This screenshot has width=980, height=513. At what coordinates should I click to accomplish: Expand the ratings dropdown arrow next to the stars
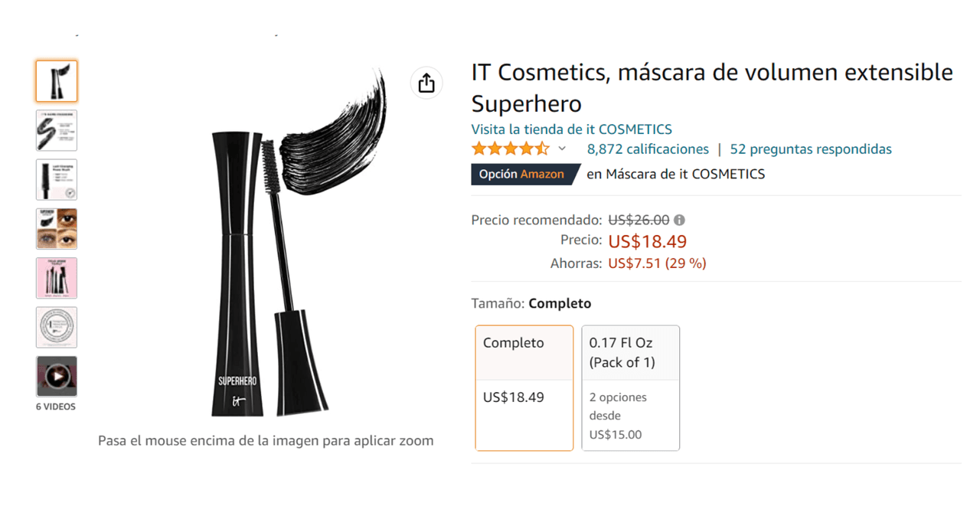point(562,149)
